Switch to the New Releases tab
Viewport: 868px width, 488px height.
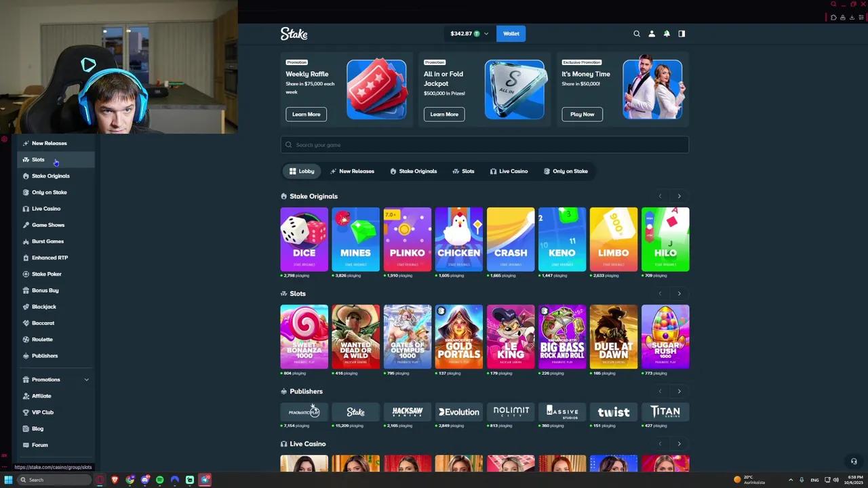click(x=352, y=171)
